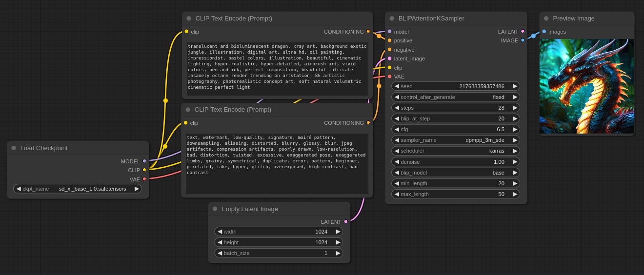Click the LATENT output port on Empty Latent Image
Screen dimensions: 644x275
point(346,221)
